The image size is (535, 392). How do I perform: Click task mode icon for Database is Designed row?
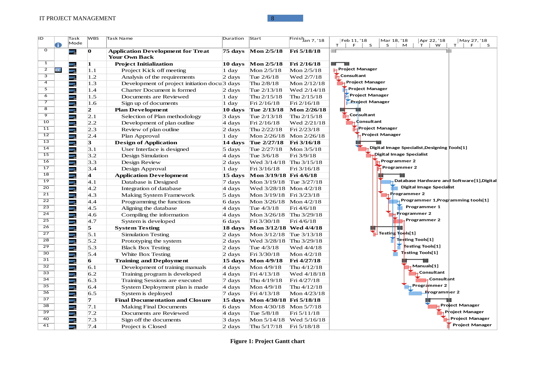click(73, 182)
